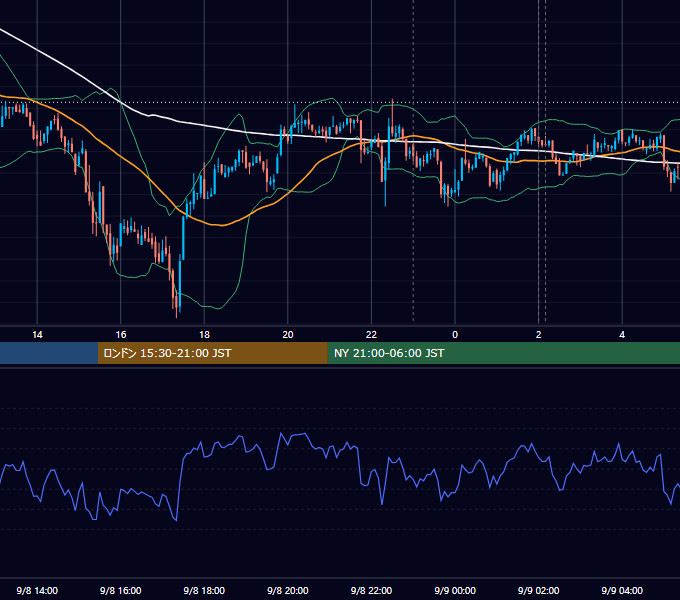Viewport: 680px width, 600px height.
Task: Click the 20 hour label on price axis
Action: coord(288,335)
